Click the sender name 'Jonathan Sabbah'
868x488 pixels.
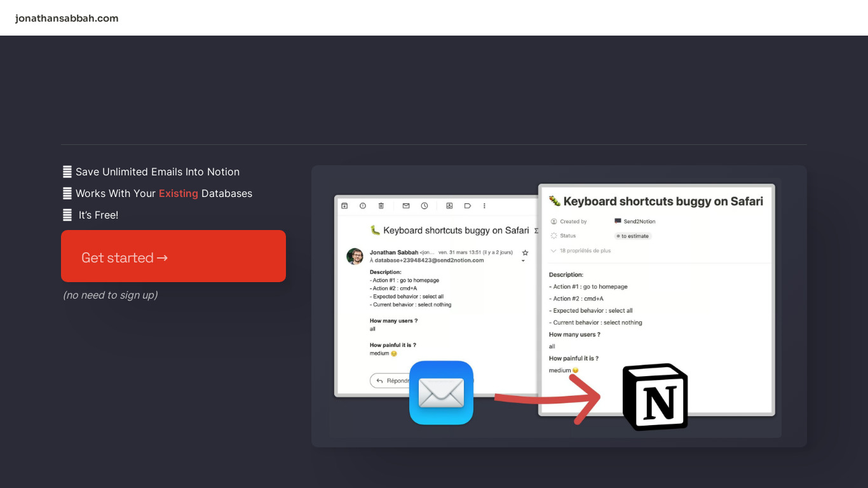[394, 252]
